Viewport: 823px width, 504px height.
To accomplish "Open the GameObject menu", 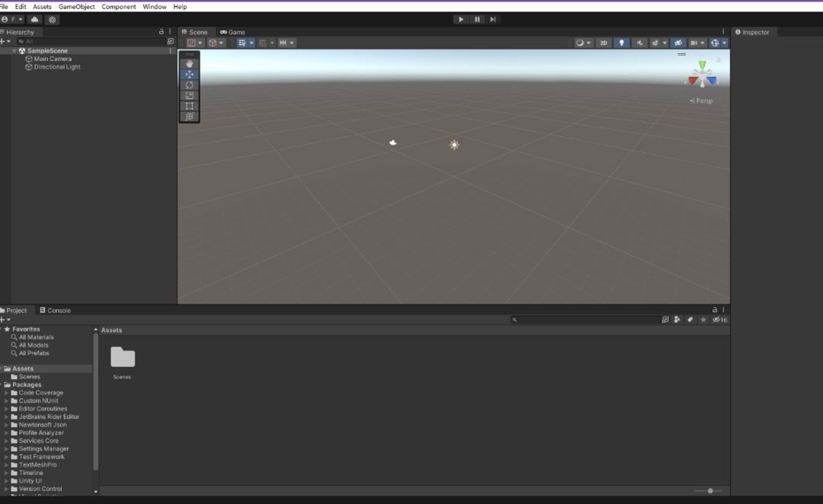I will click(76, 6).
